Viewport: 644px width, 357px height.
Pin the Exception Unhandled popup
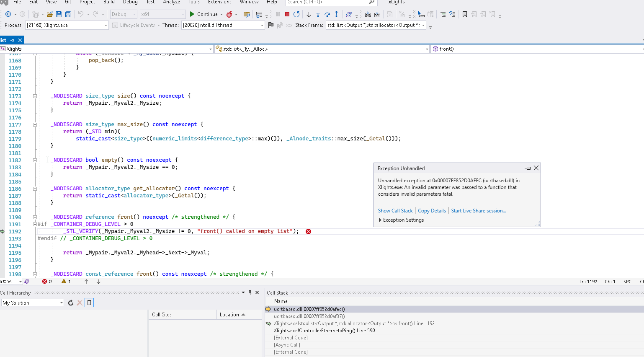[x=528, y=168]
